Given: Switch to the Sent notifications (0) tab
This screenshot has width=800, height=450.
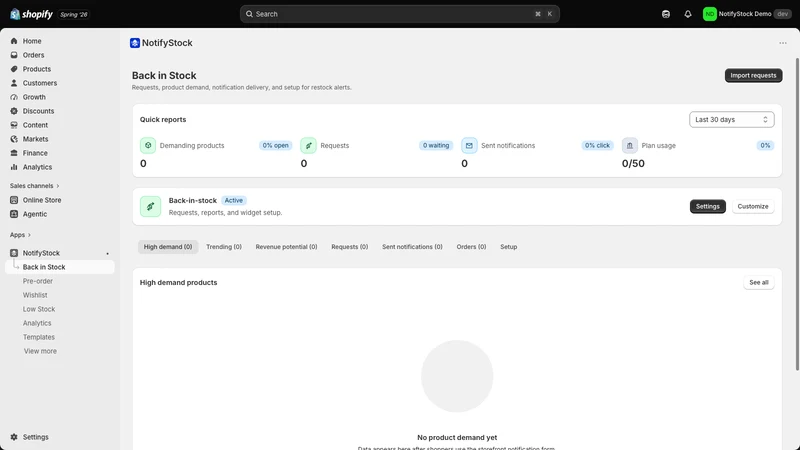Looking at the screenshot, I should (x=412, y=247).
